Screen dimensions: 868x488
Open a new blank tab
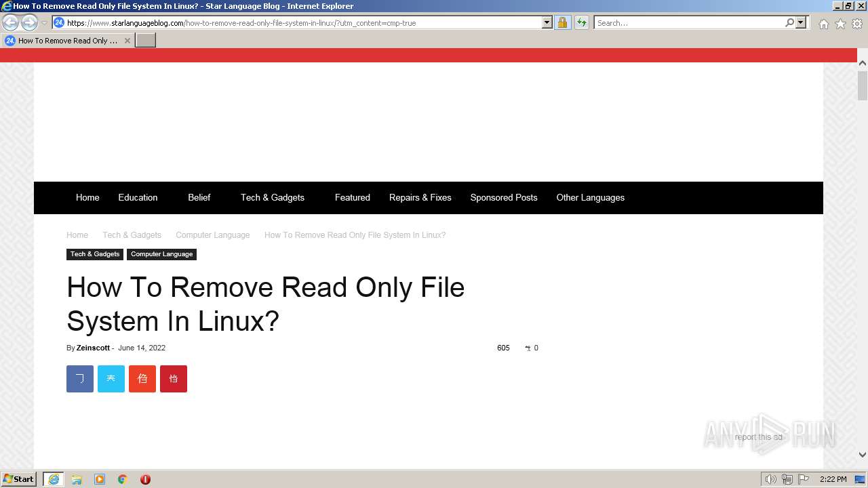tap(146, 41)
